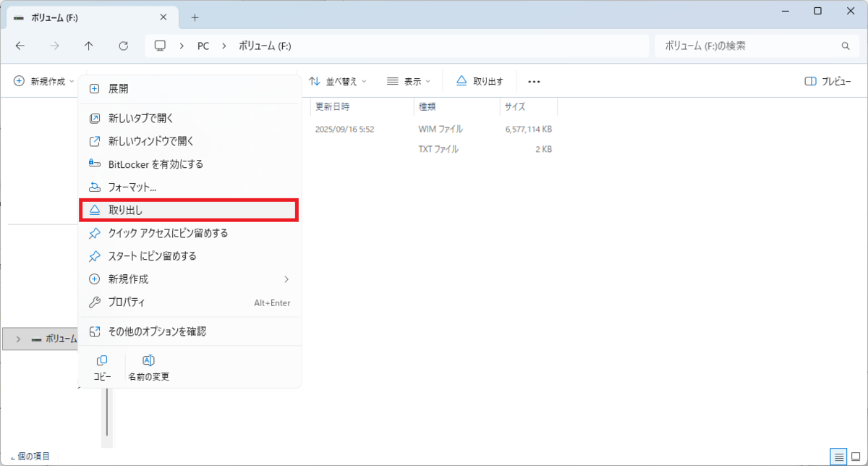Close the ボリューム (F:) tab
This screenshot has height=466, width=868.
tap(163, 17)
